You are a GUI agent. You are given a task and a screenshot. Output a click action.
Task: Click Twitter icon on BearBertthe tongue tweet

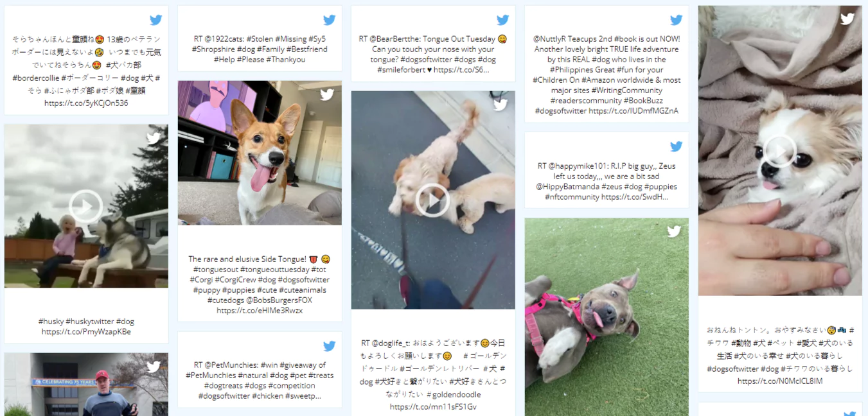[x=502, y=20]
